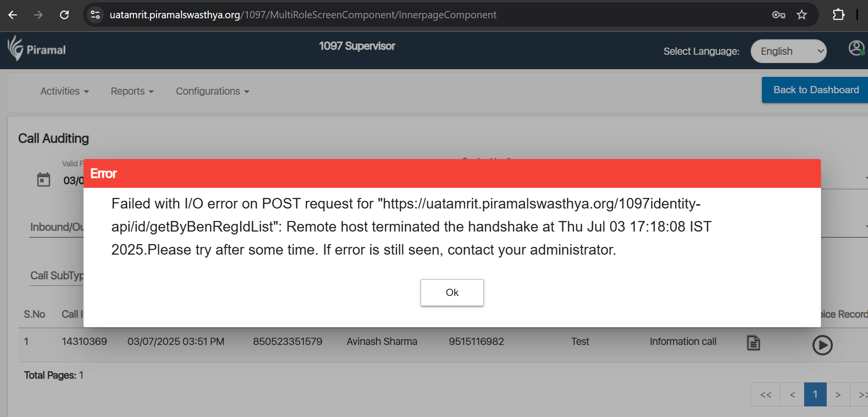
Task: Open the browser extensions puzzle icon
Action: [x=838, y=15]
